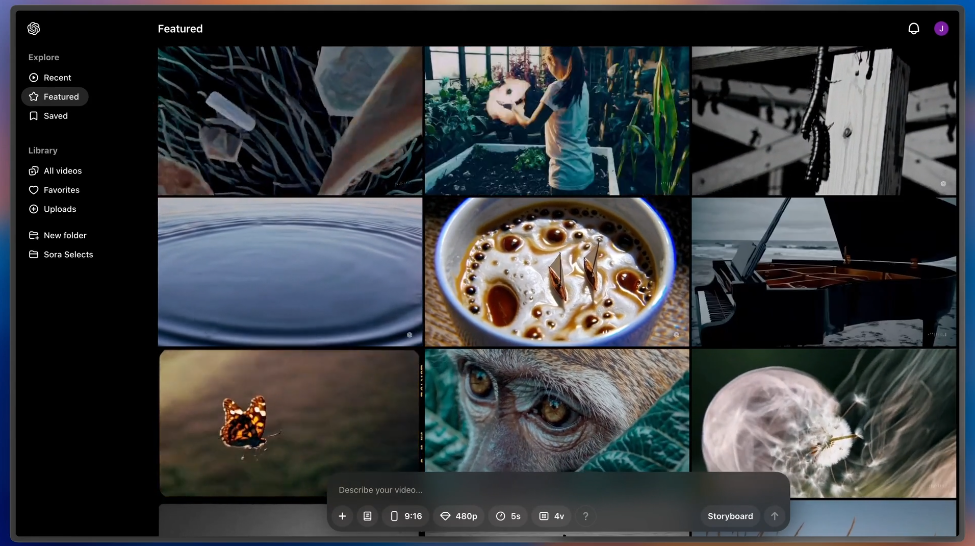975x546 pixels.
Task: Open the dandelion and moon video
Action: 824,423
